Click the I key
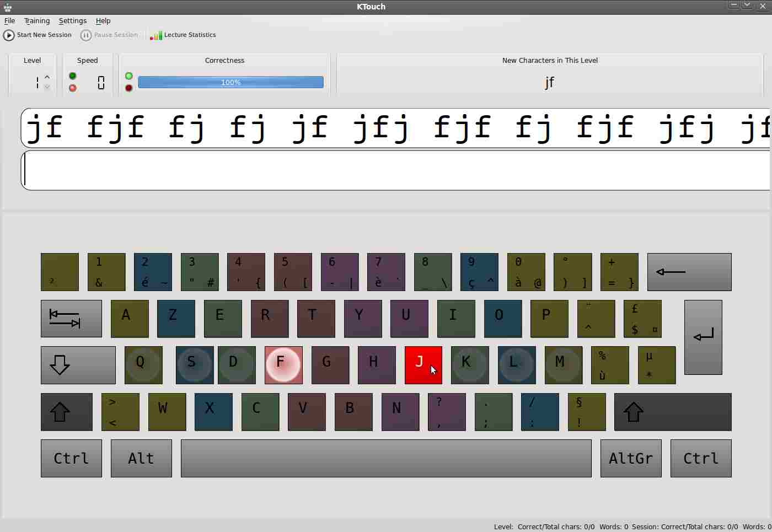The width and height of the screenshot is (772, 532). point(456,319)
